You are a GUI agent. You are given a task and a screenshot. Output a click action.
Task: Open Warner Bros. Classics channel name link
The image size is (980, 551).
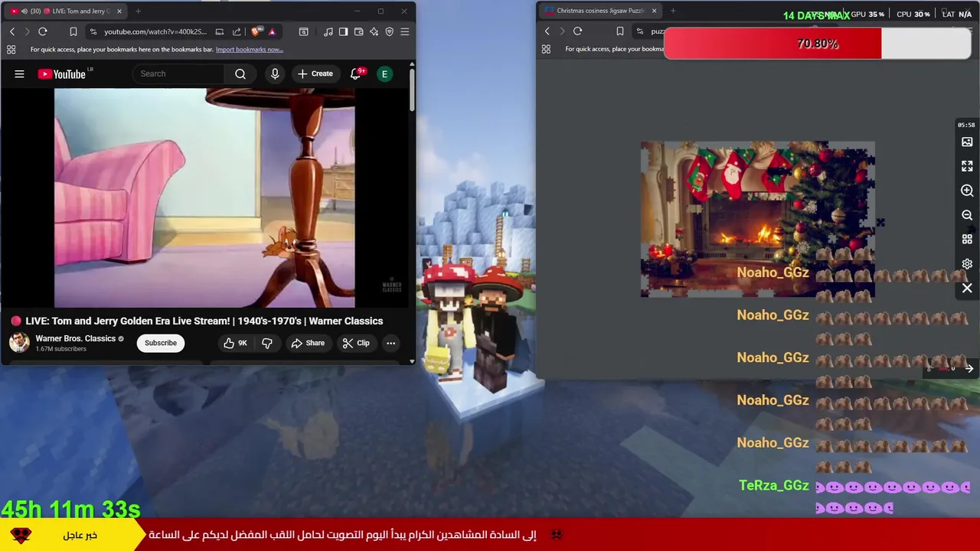coord(75,338)
